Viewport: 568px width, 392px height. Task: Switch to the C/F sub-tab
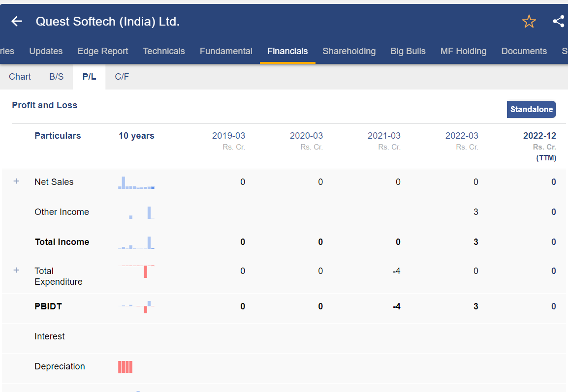pos(122,77)
